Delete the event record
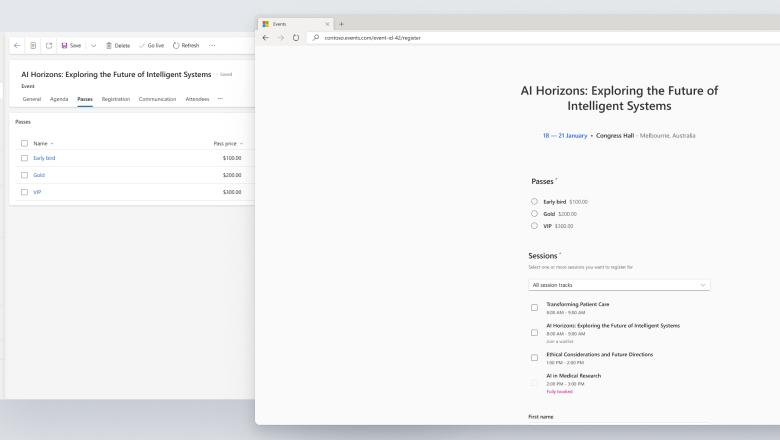This screenshot has width=780, height=440. pos(118,45)
